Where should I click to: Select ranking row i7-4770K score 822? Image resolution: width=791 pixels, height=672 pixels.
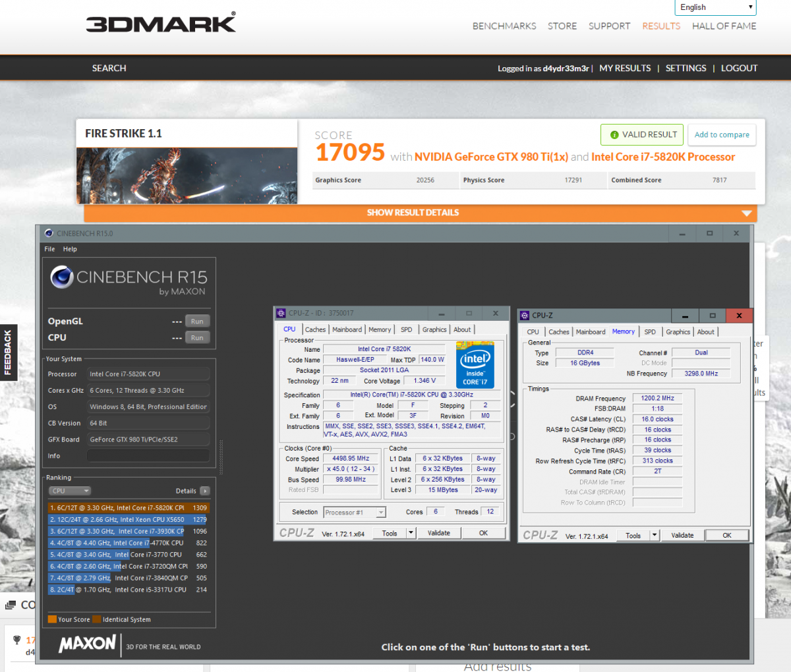point(128,543)
